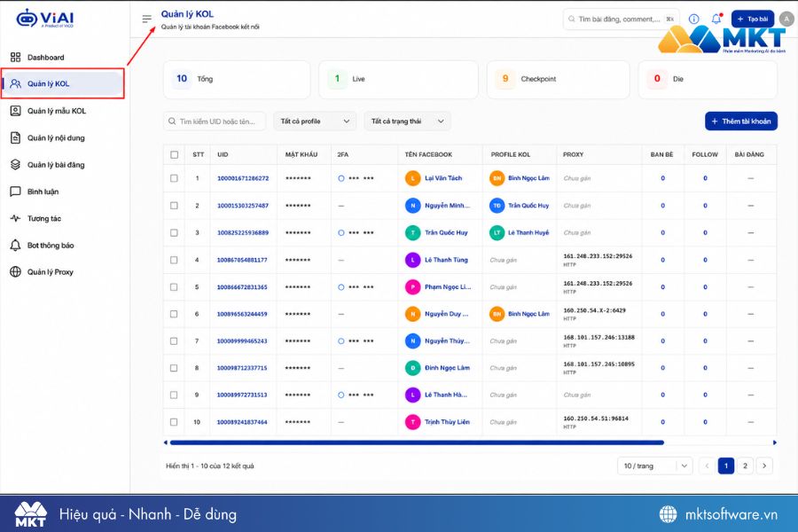Select the checkbox for row 1
This screenshot has width=798, height=532.
pos(174,178)
